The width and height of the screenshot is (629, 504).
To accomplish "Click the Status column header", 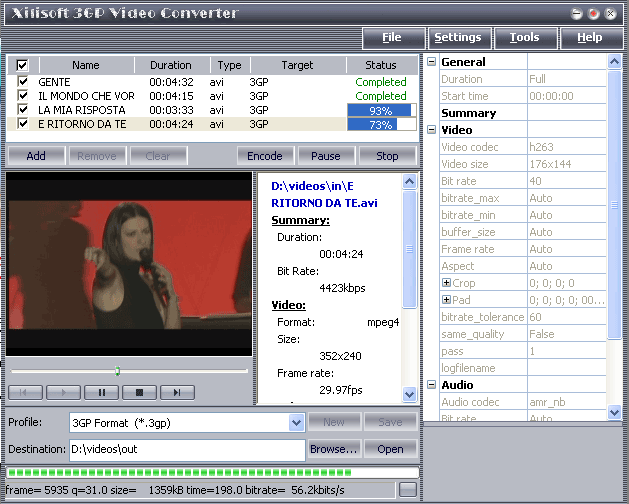I will pos(381,65).
